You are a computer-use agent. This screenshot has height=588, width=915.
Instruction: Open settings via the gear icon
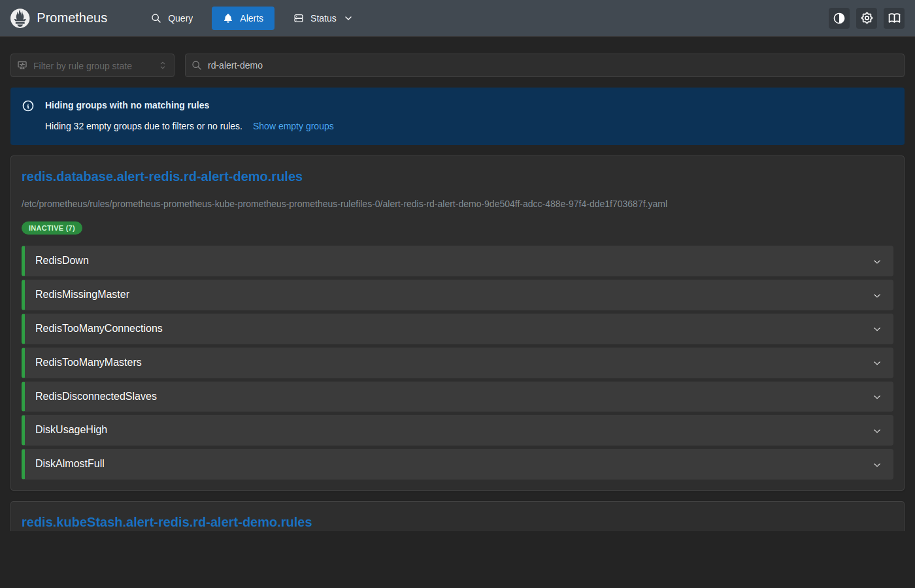point(867,18)
